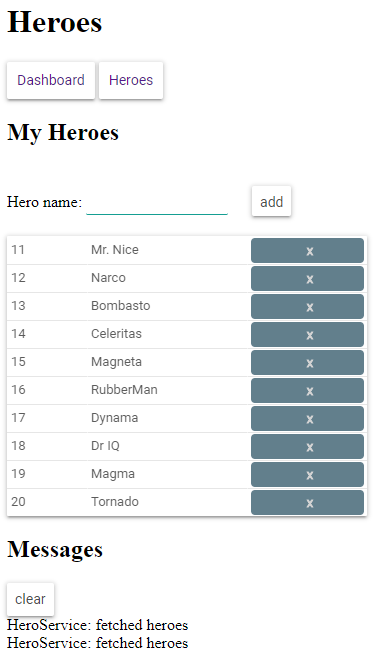Screen dimensions: 383x662
Task: Select hero Tornado in the list
Action: (x=128, y=502)
